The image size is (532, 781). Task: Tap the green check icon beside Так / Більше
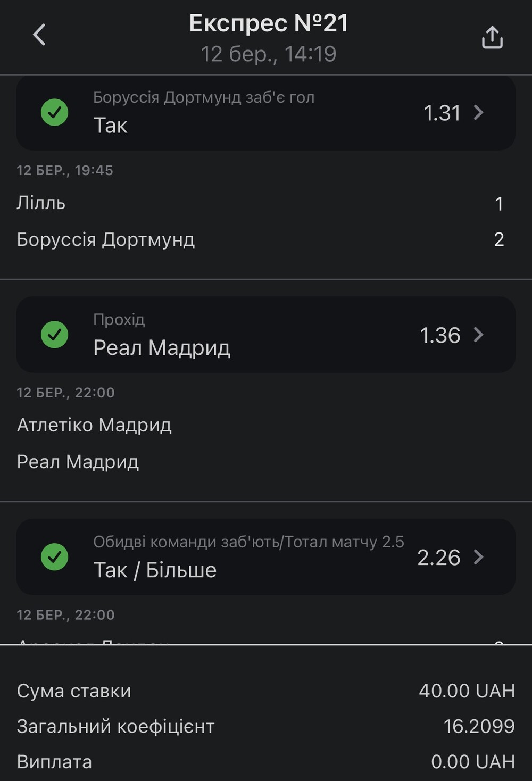[55, 557]
